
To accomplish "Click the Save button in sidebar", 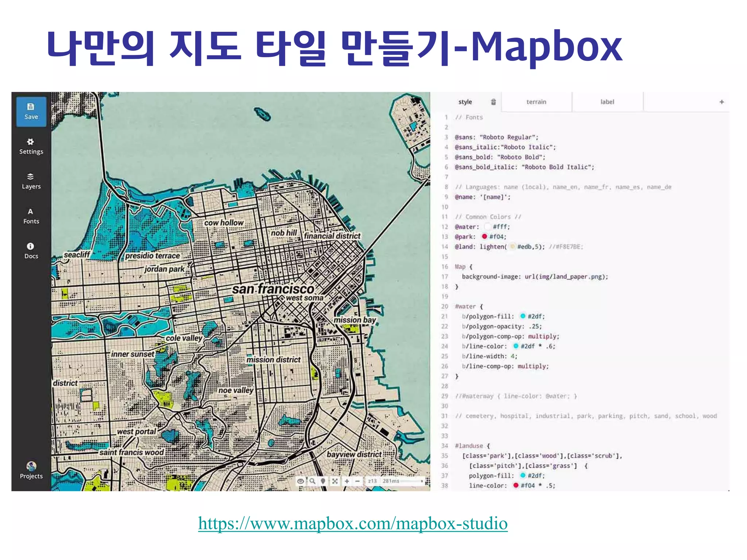I will click(x=31, y=112).
